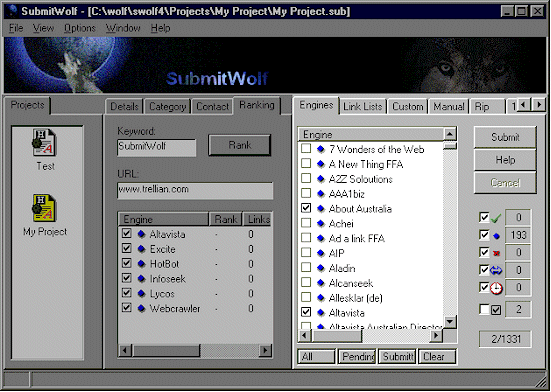Select the Ranking tab
551x392 pixels.
coord(257,105)
